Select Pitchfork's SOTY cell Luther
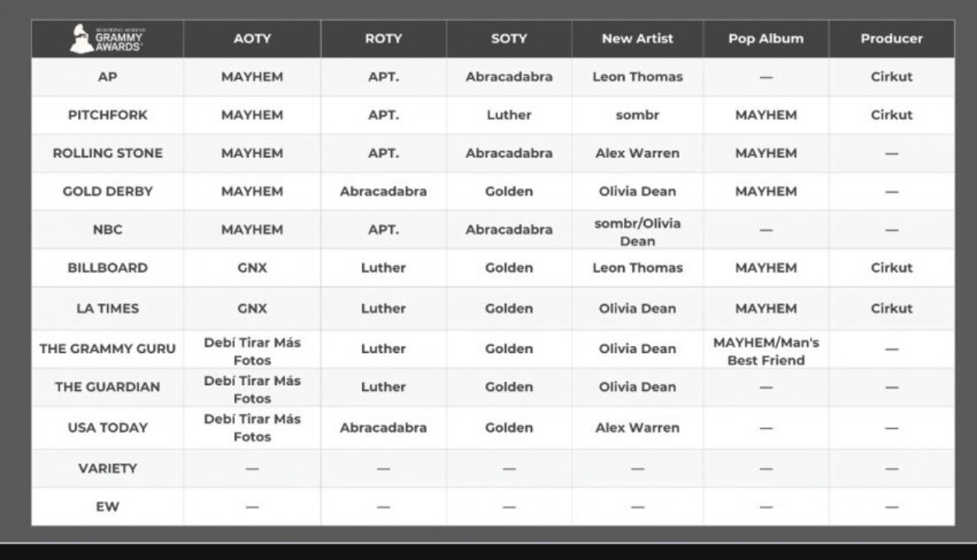The height and width of the screenshot is (560, 977). click(509, 115)
